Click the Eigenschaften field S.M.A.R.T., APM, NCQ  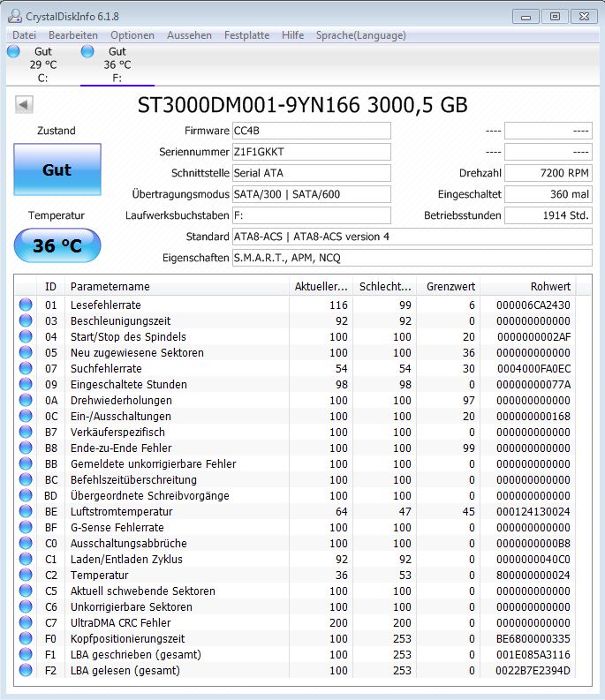coord(412,258)
